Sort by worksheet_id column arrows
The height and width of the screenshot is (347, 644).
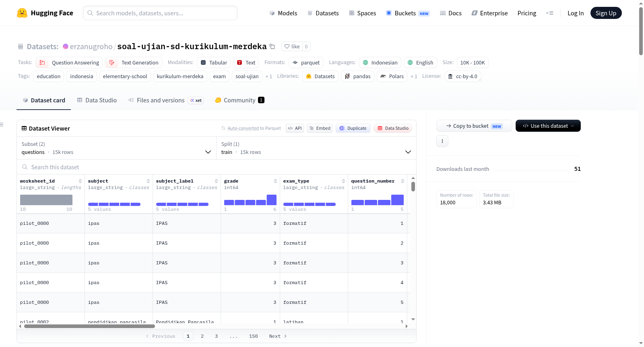click(80, 181)
